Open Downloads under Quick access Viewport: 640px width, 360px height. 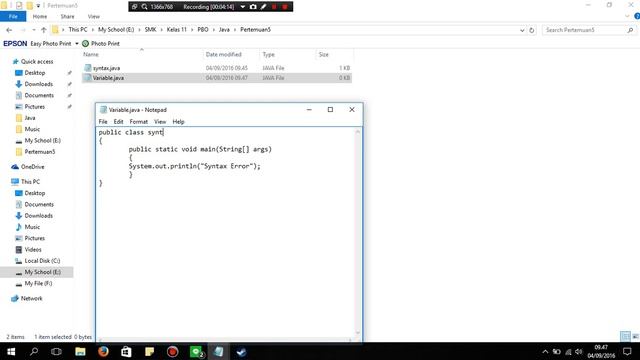click(38, 84)
